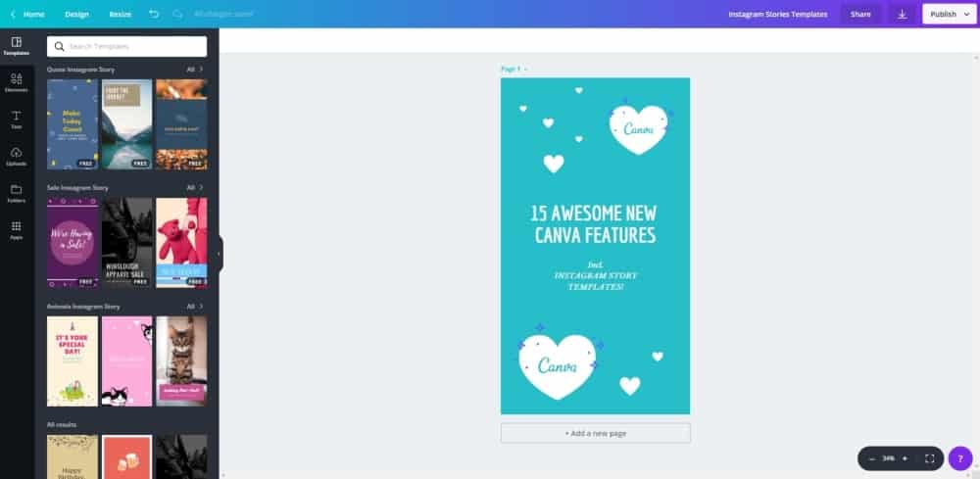This screenshot has width=980, height=479.
Task: Zoom in with the plus icon
Action: [905, 458]
